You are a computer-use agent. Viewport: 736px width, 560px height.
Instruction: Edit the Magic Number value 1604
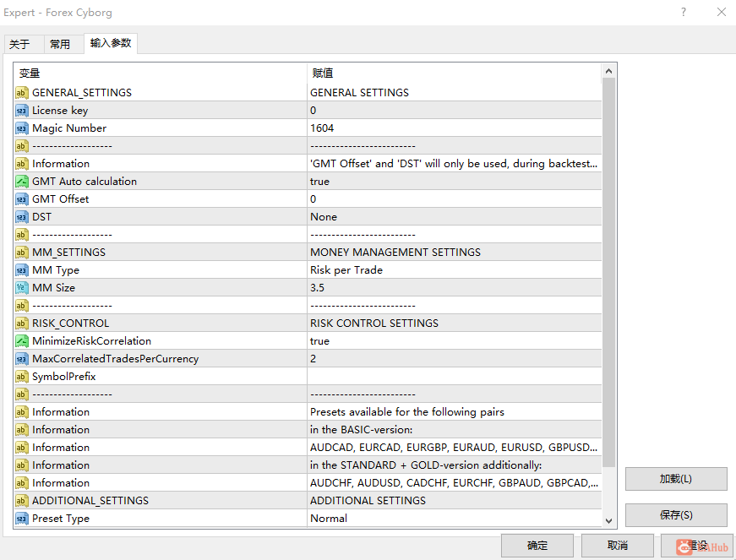(454, 128)
